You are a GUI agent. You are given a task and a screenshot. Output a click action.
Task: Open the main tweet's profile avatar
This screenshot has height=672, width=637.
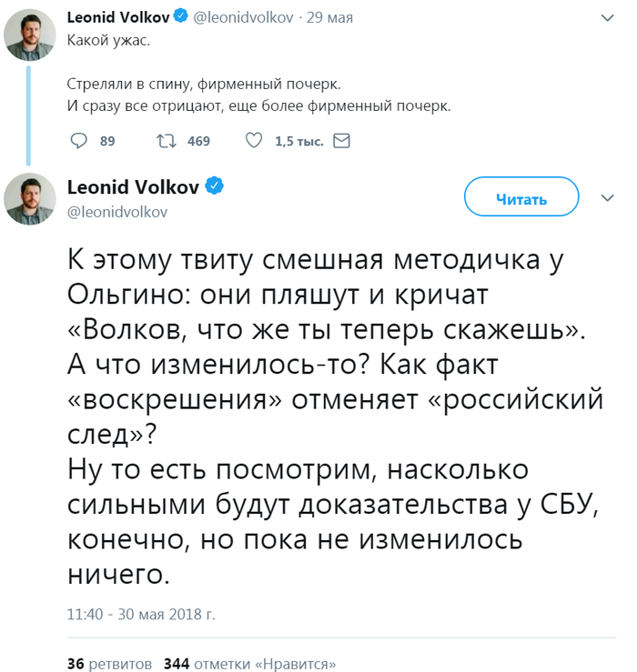[31, 198]
